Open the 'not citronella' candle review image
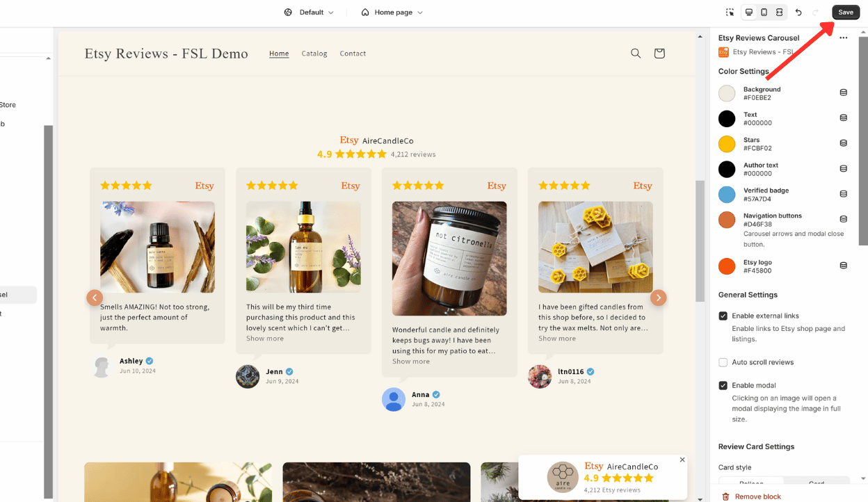This screenshot has width=868, height=502. pos(449,259)
